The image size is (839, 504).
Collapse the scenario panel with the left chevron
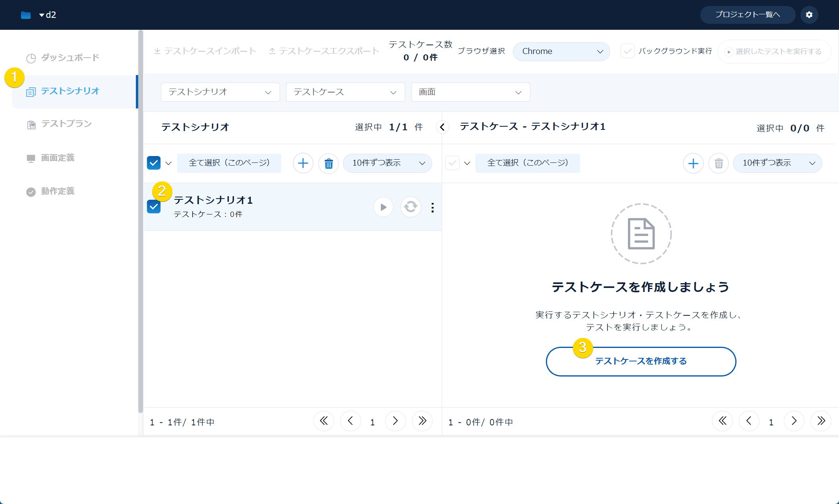(x=442, y=127)
